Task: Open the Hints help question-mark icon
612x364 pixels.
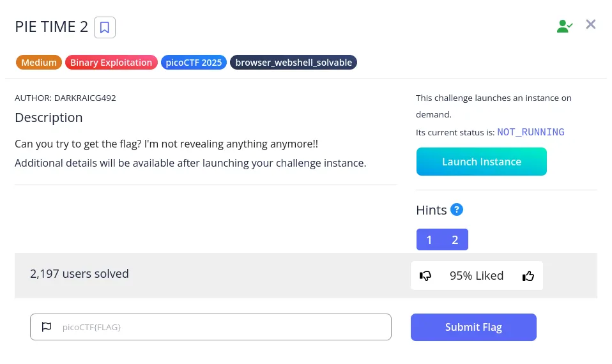Action: (x=457, y=209)
